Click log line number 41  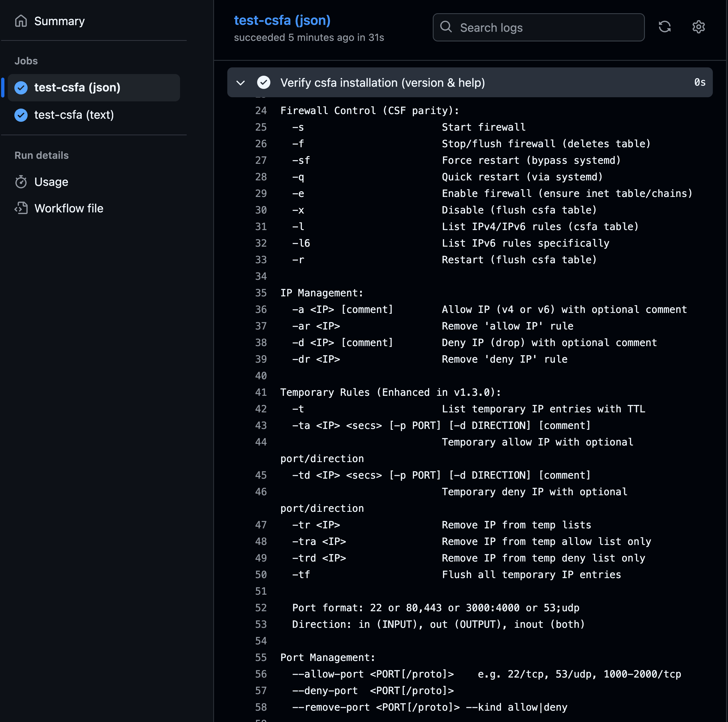(261, 392)
